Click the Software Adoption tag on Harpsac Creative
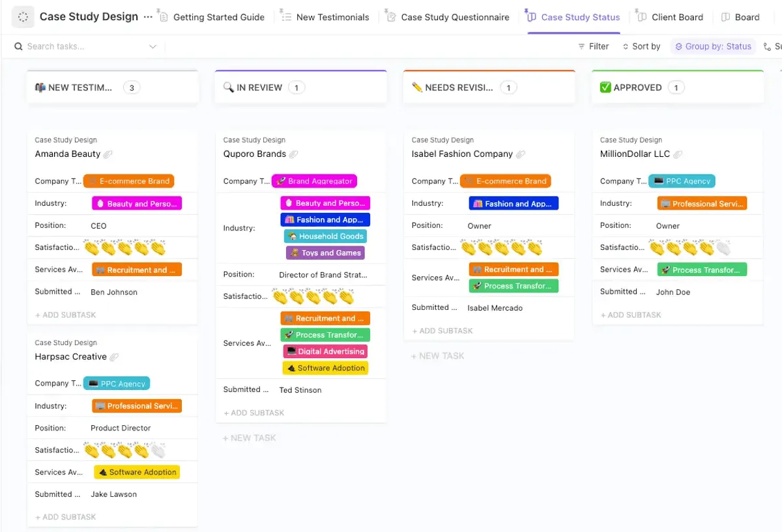The width and height of the screenshot is (782, 532). pos(137,472)
